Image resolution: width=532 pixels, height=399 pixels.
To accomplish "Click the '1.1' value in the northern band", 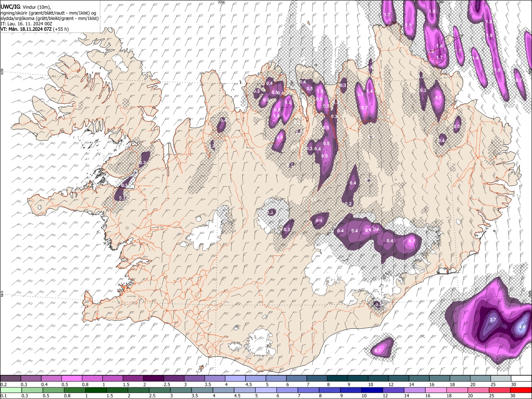I will (408, 25).
